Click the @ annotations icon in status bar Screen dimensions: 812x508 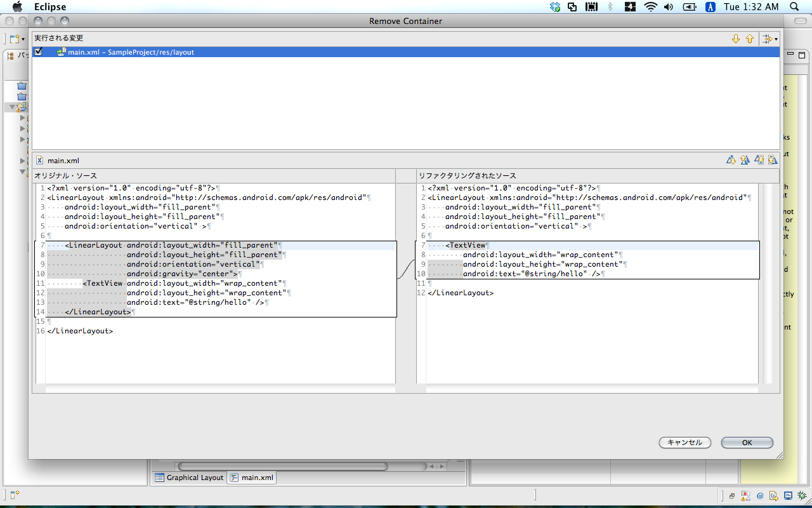click(760, 496)
